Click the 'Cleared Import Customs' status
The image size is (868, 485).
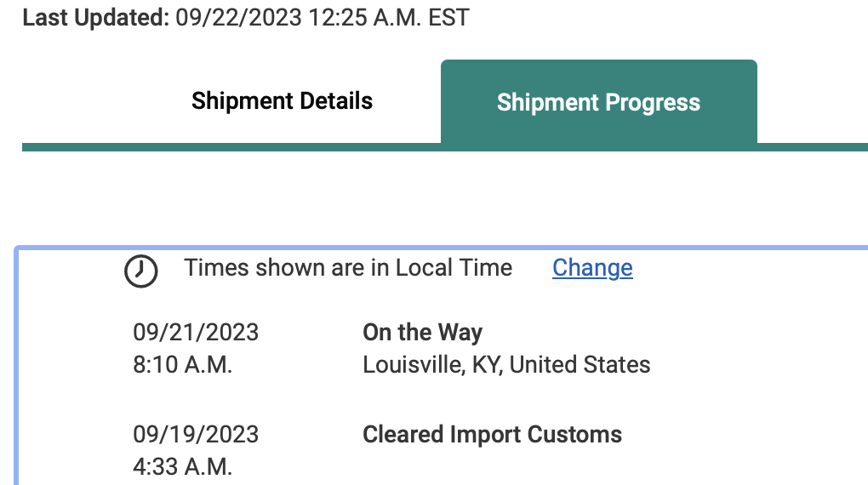[x=492, y=434]
